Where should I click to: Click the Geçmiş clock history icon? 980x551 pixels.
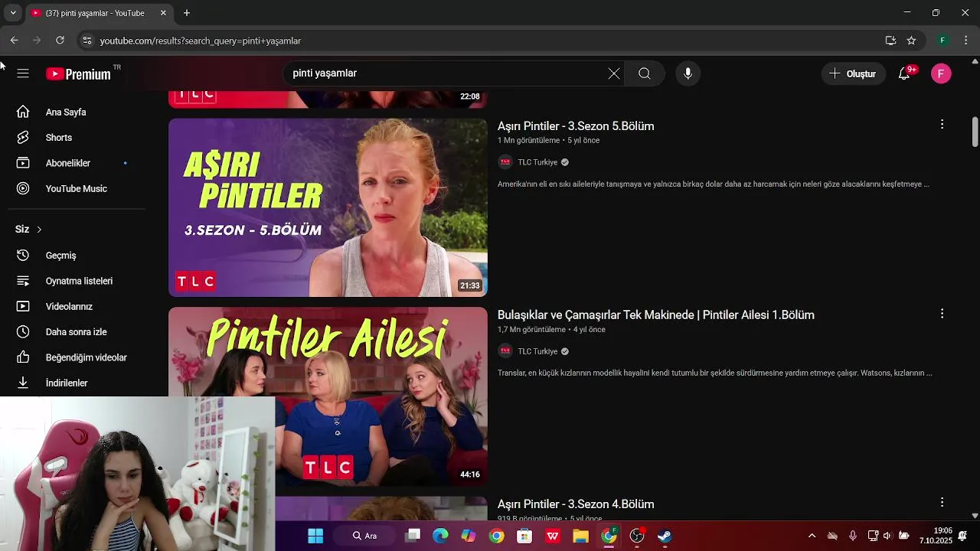coord(23,256)
